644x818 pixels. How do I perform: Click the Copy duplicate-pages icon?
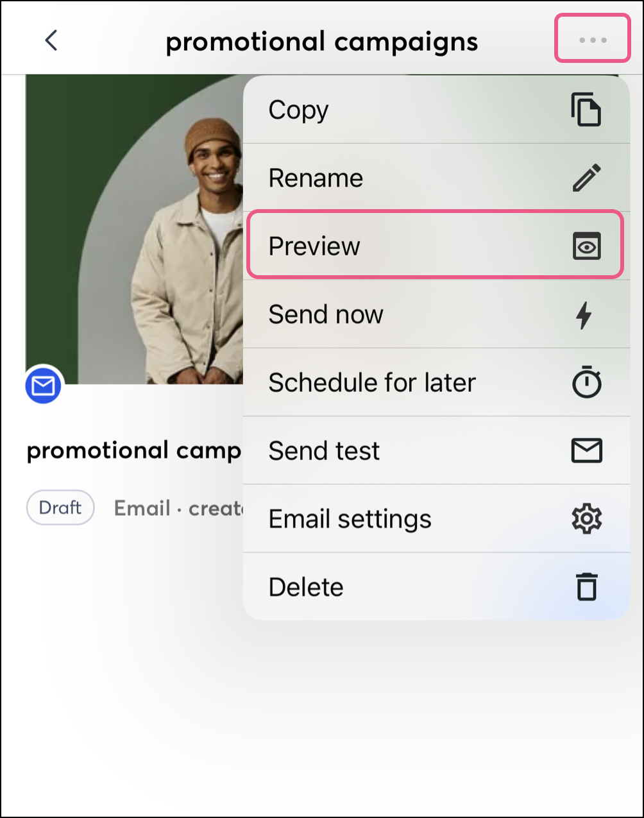point(586,110)
